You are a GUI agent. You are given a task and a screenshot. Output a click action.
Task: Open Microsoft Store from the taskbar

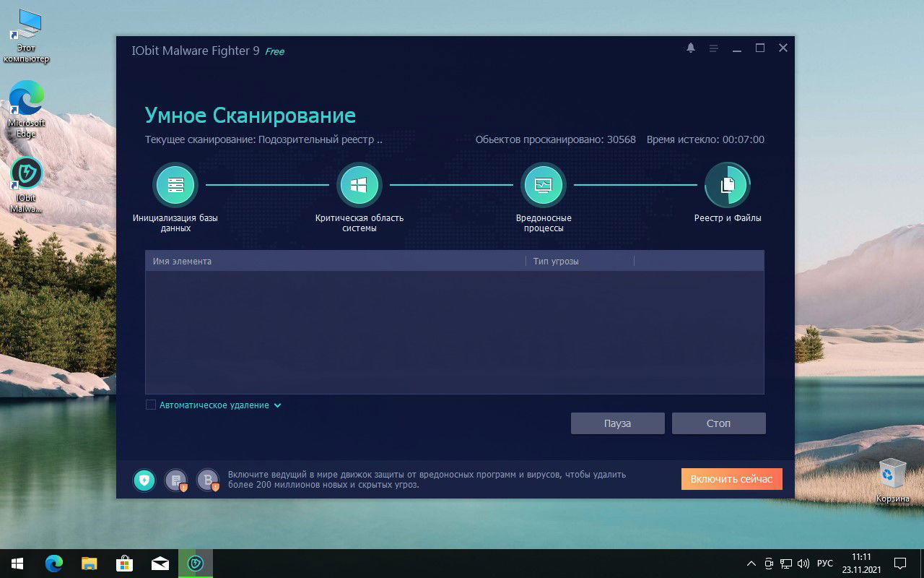click(x=125, y=563)
